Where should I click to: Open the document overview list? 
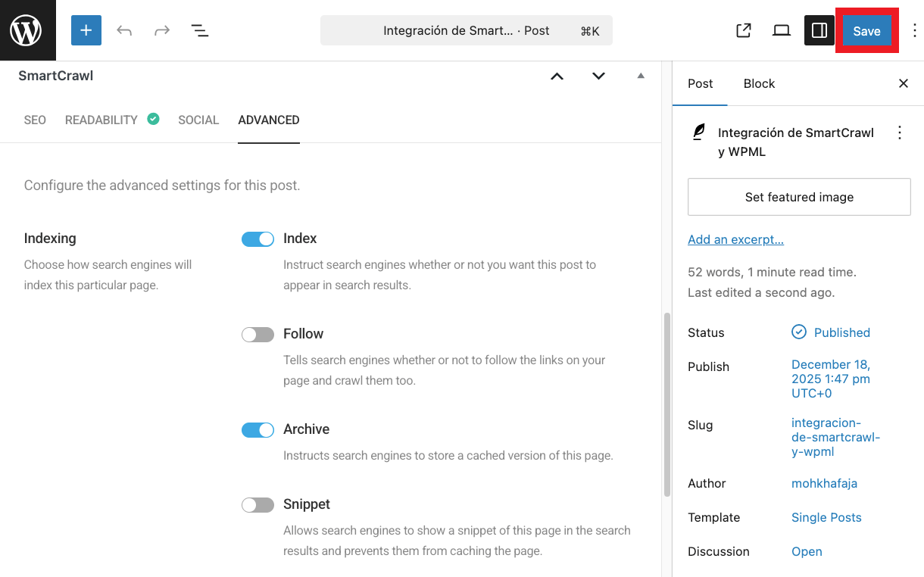tap(200, 30)
